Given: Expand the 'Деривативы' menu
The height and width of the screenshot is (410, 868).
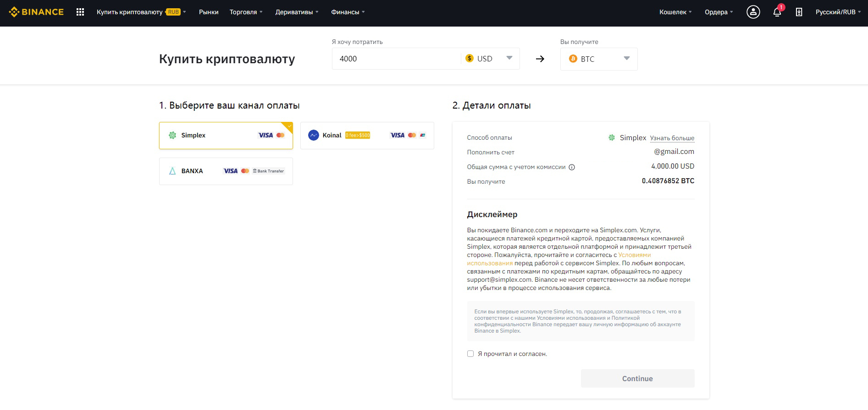Looking at the screenshot, I should coord(297,12).
